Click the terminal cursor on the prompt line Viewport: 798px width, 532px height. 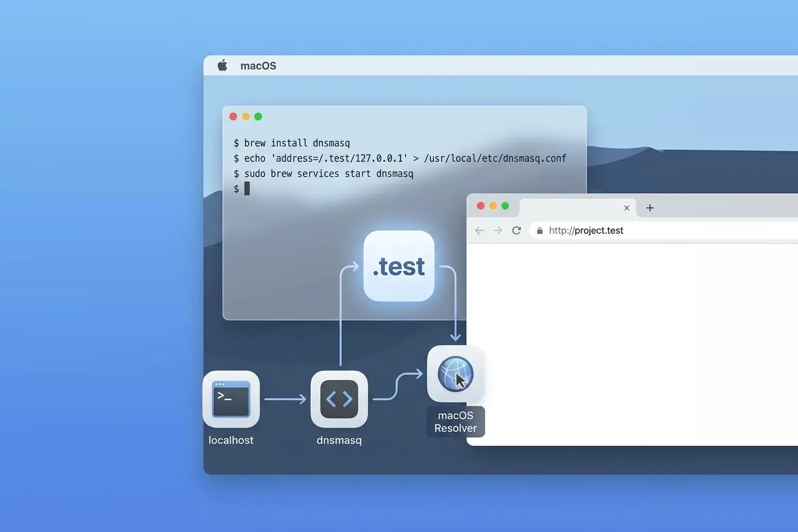(247, 189)
